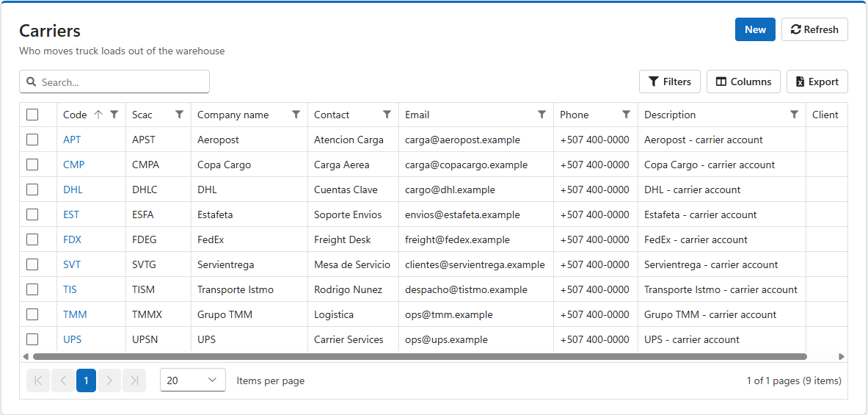Sort by Scac column header
The width and height of the screenshot is (868, 415).
coord(142,115)
